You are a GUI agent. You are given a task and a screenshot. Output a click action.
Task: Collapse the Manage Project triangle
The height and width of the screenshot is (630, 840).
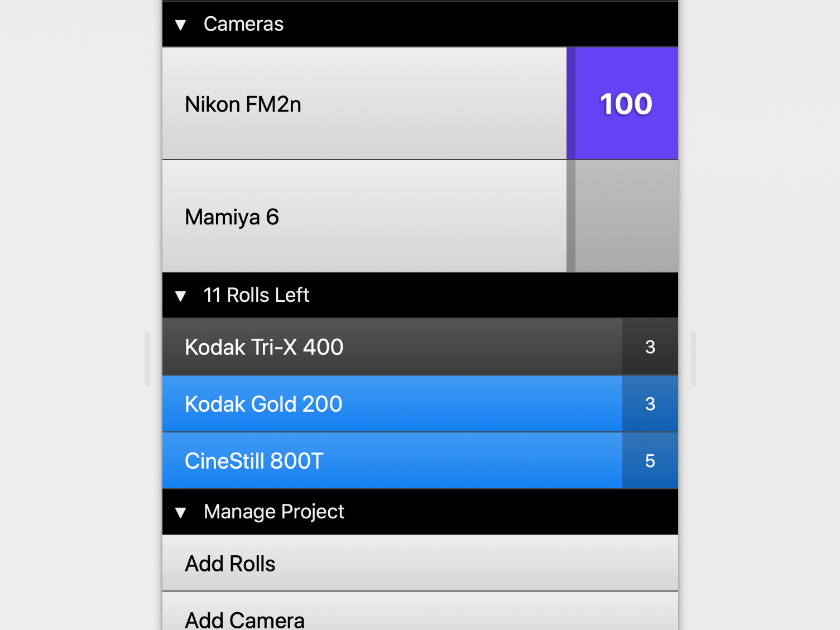point(180,512)
